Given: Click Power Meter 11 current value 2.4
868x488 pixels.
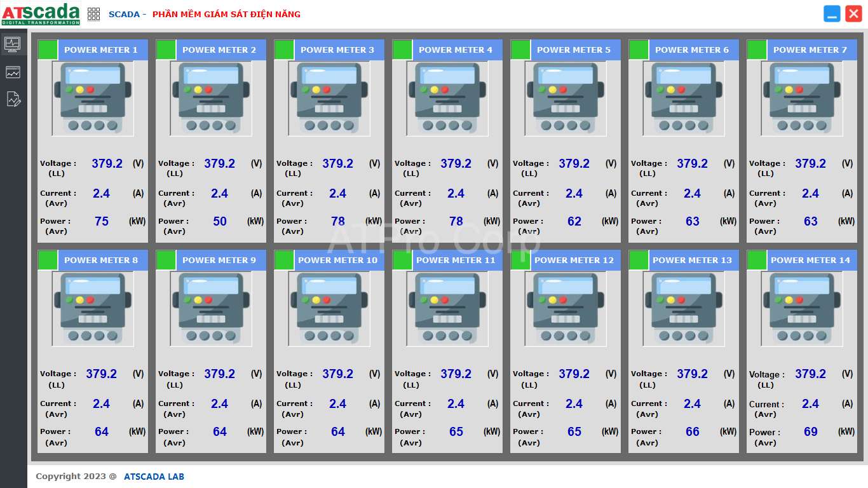Looking at the screenshot, I should coord(456,404).
